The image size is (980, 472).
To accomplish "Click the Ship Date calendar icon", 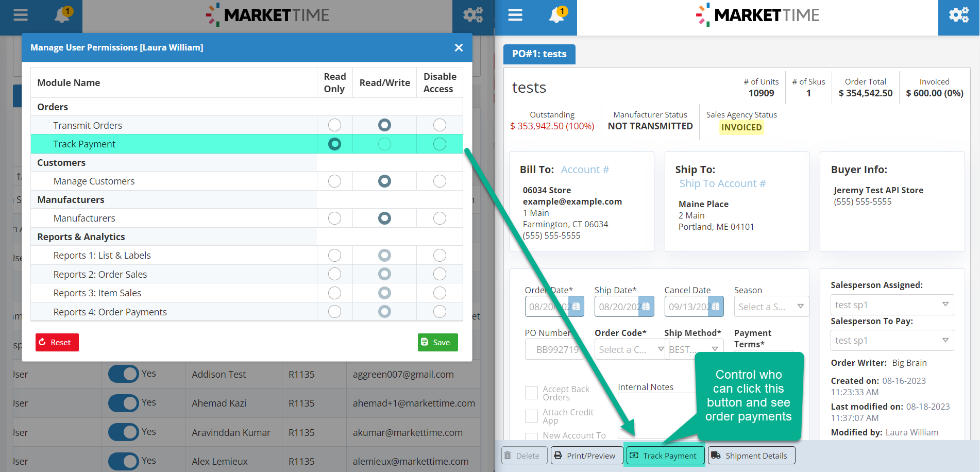I will [646, 307].
